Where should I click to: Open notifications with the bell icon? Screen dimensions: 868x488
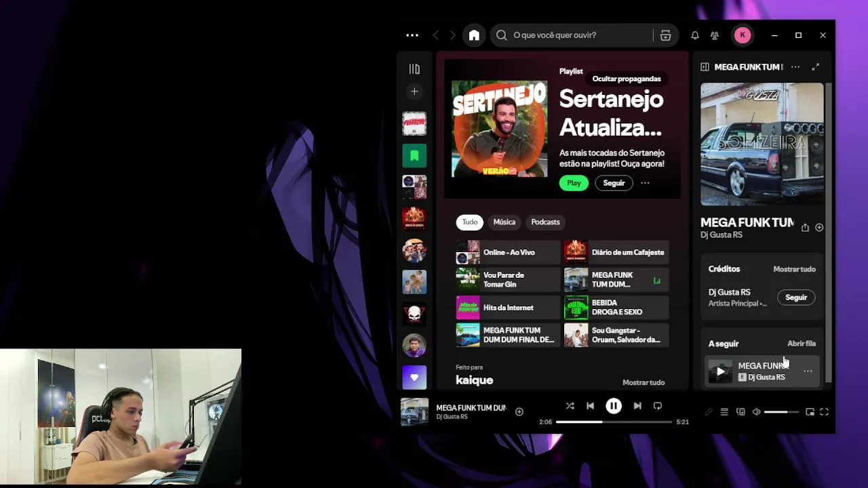695,35
